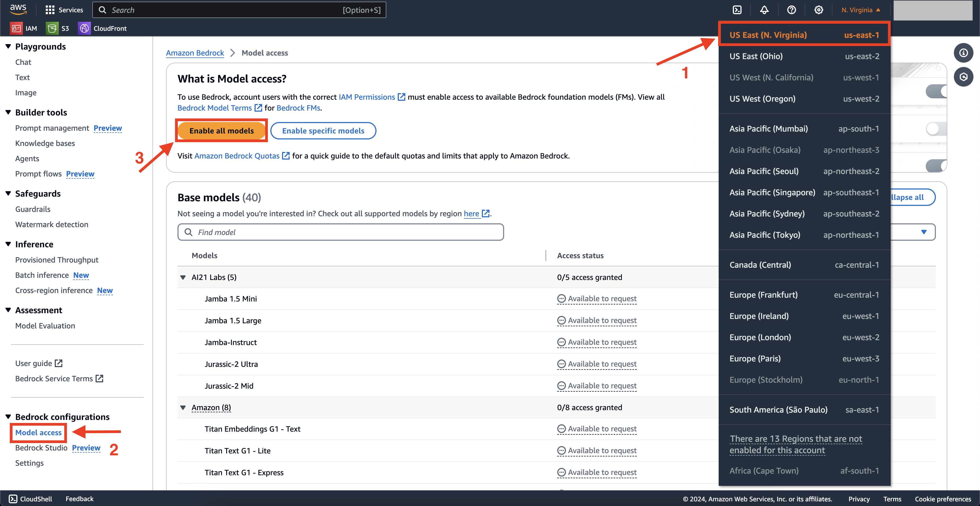Open Bedrock FMs link
Image resolution: width=980 pixels, height=506 pixels.
[298, 108]
